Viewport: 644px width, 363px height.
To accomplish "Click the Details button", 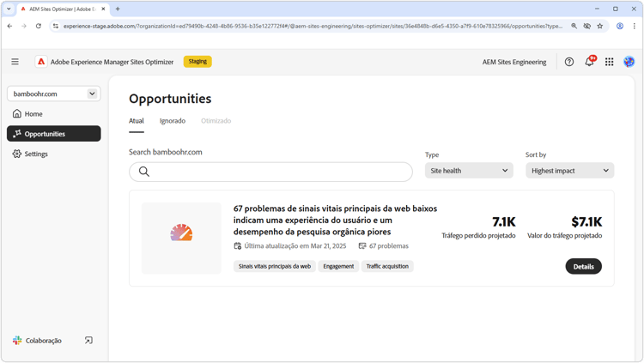I will [584, 266].
